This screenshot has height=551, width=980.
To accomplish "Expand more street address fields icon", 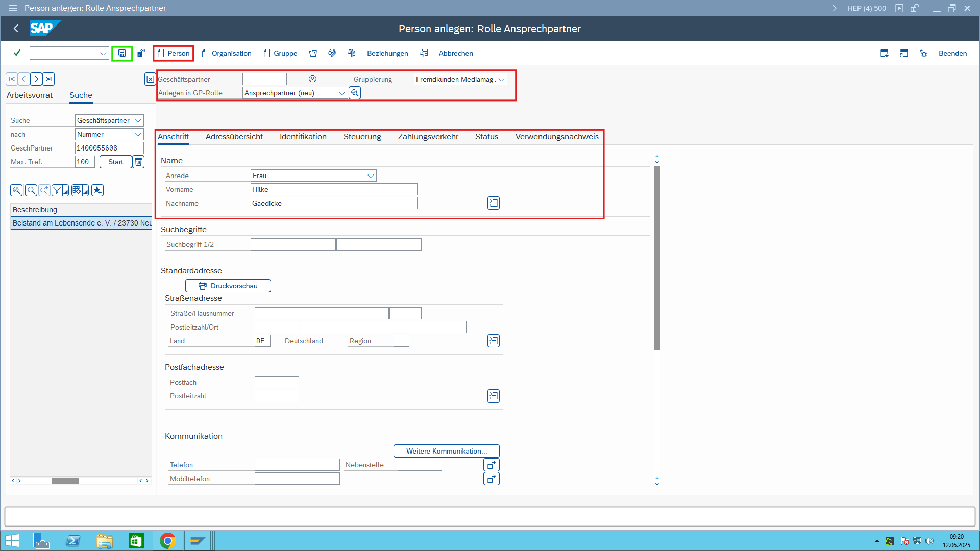I will pyautogui.click(x=494, y=341).
